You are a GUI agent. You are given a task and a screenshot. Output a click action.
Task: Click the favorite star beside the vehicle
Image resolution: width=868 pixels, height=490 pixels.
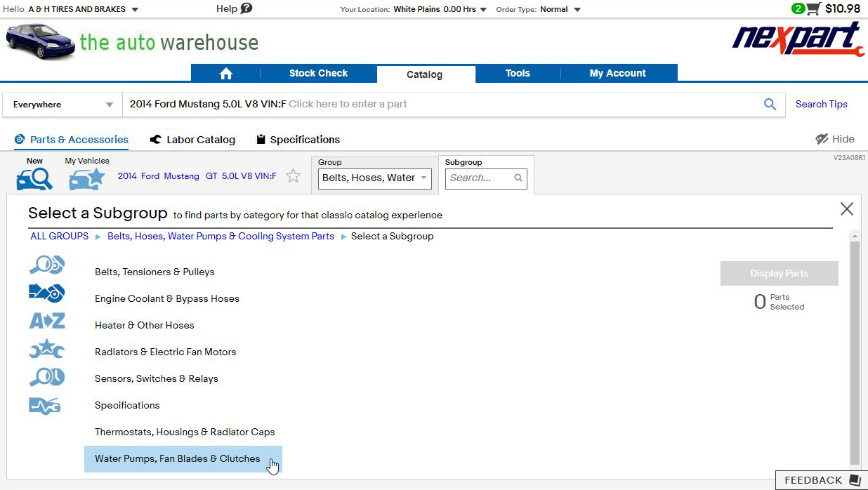pos(294,176)
